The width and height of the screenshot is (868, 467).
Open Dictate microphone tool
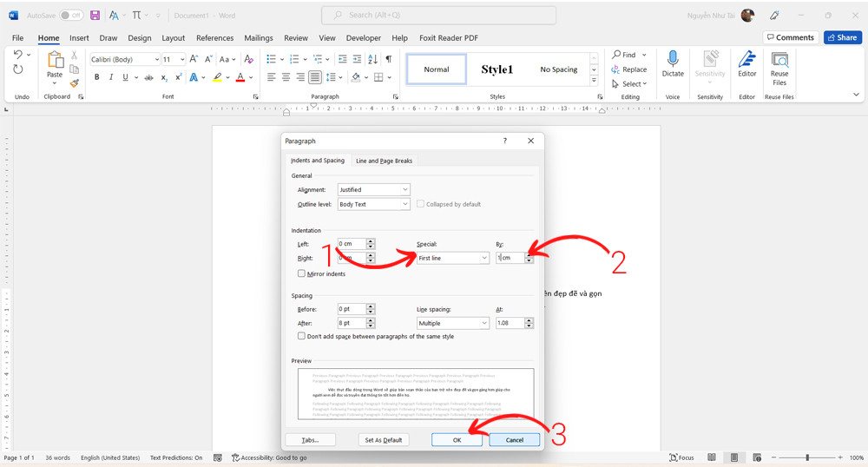click(673, 64)
